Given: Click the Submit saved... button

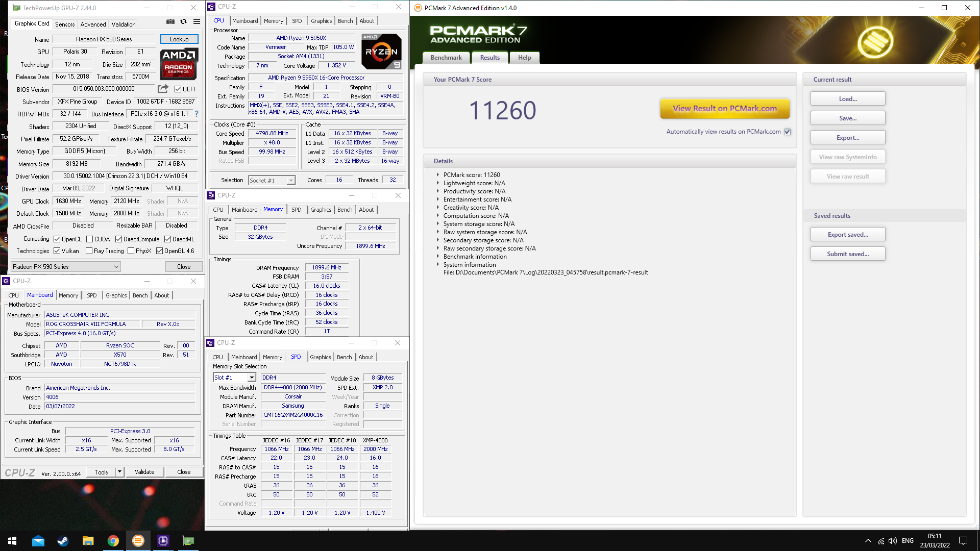Looking at the screenshot, I should tap(848, 254).
